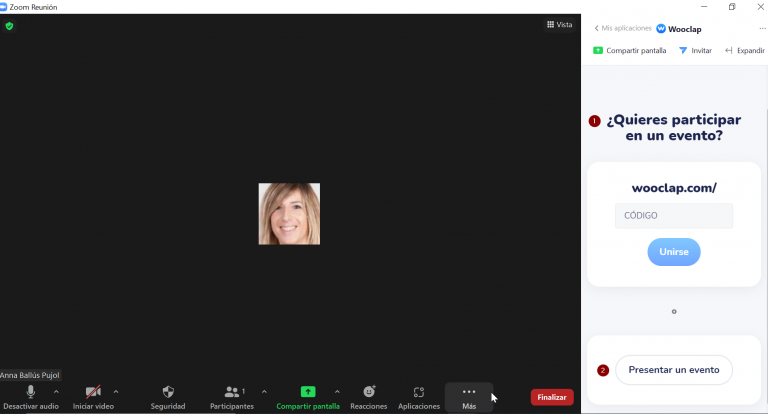Click Presentar un evento button
This screenshot has height=414, width=768.
[674, 370]
